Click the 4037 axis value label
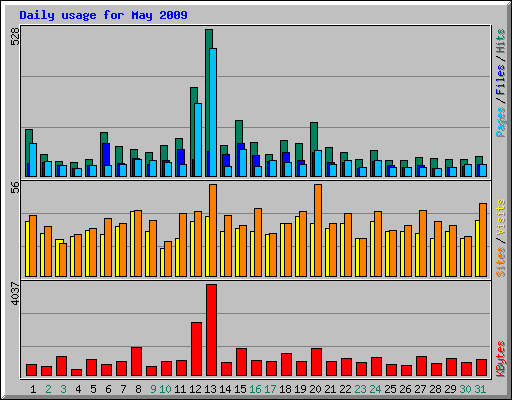 point(15,294)
